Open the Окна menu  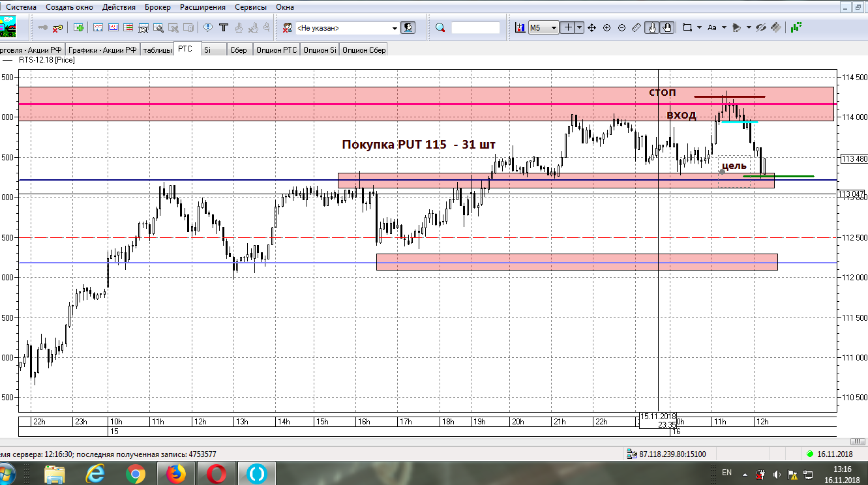coord(285,7)
